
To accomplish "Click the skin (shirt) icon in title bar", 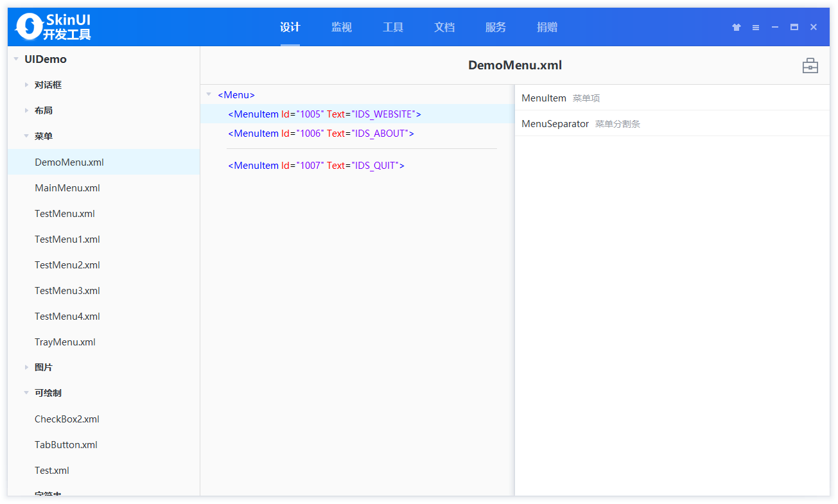I will click(737, 27).
